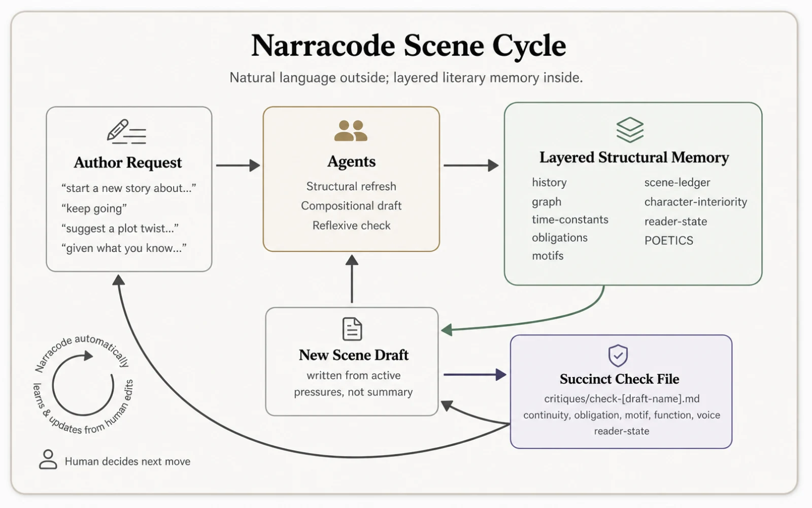Click the Author Request heading
Viewport: 812px width, 508px height.
(x=128, y=163)
